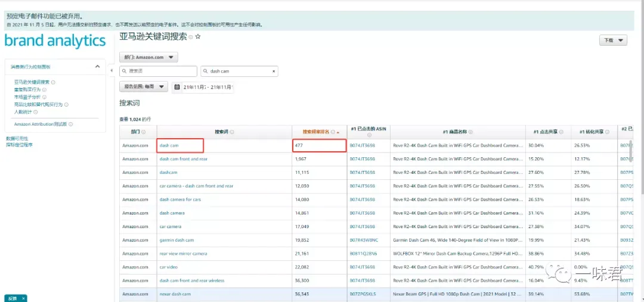Screen dimensions: 644x302
Task: Open Amazon Attribution测试版 in sidebar
Action: tap(41, 124)
